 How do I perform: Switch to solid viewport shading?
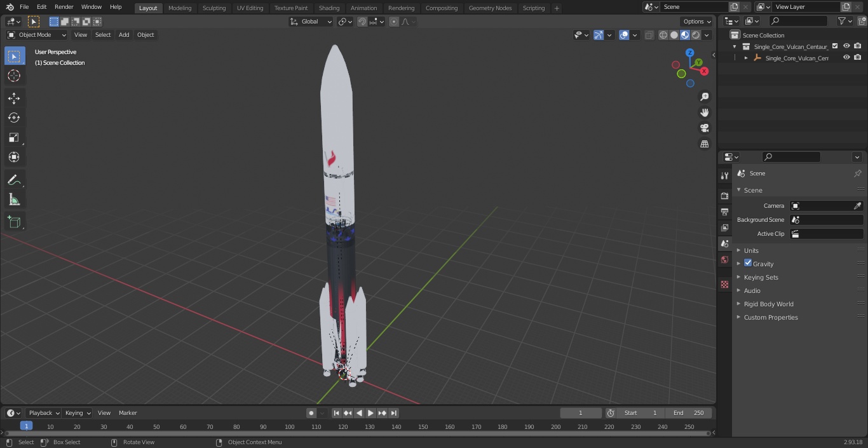[x=674, y=35]
